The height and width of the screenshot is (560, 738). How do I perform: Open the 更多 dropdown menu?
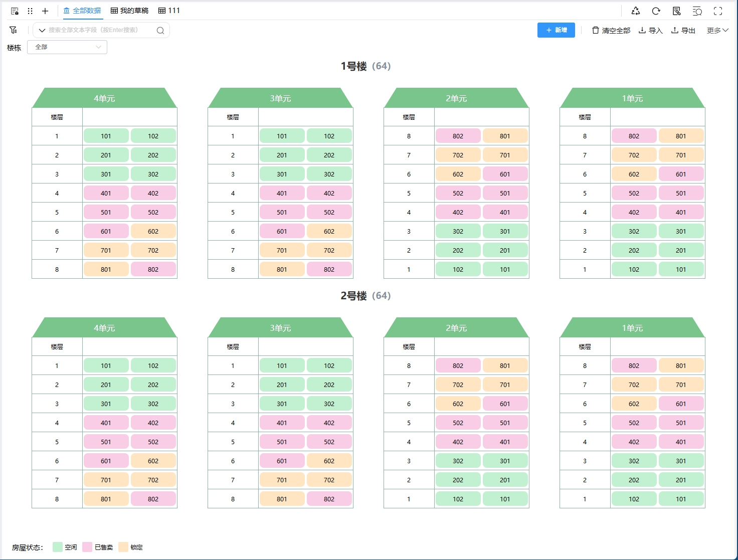coord(717,30)
